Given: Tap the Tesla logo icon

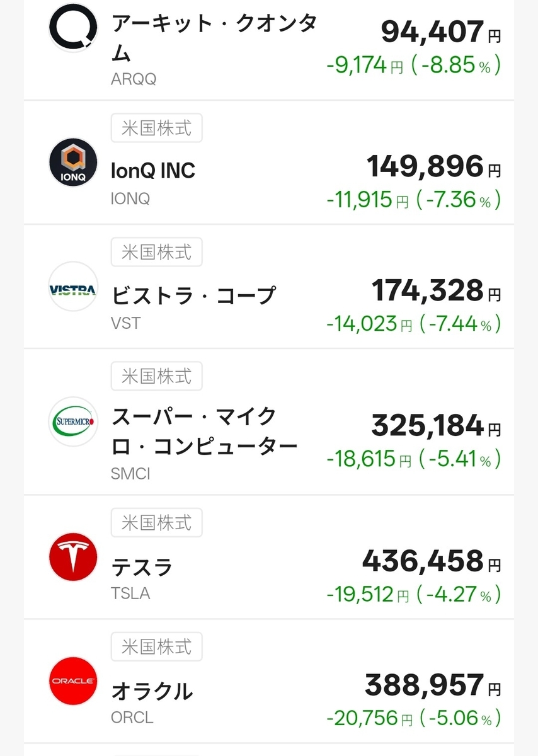Looking at the screenshot, I should click(x=73, y=557).
